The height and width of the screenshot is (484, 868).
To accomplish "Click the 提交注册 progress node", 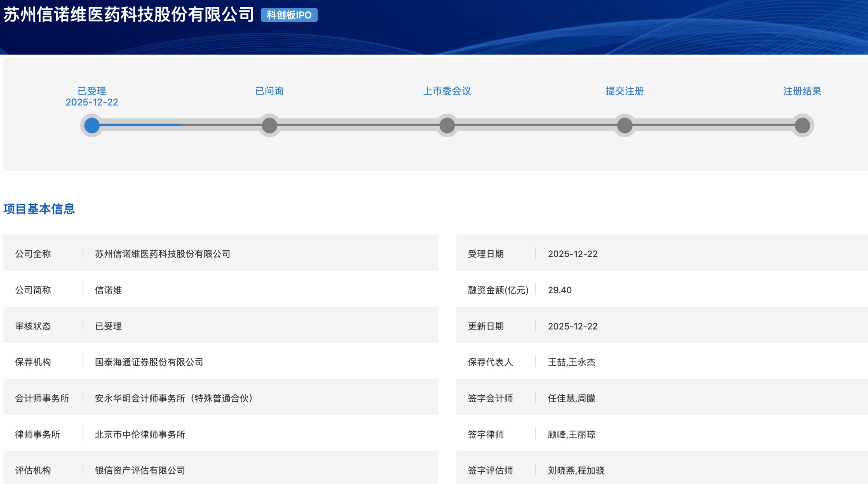I will pyautogui.click(x=625, y=125).
